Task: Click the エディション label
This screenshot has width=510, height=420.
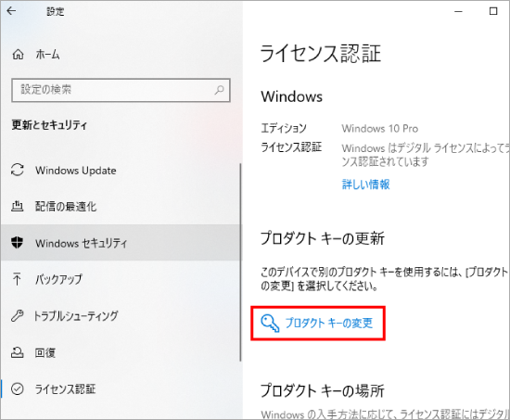Action: (x=284, y=128)
